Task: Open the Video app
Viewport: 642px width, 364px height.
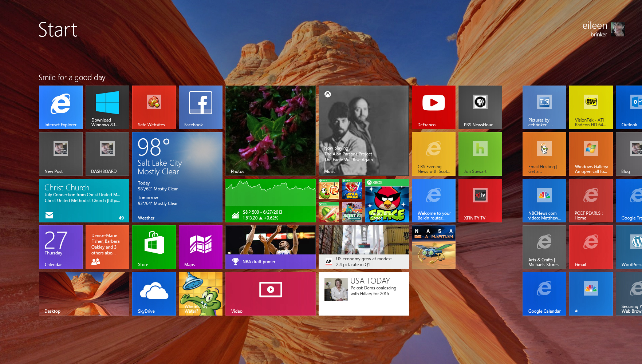Action: [x=270, y=293]
